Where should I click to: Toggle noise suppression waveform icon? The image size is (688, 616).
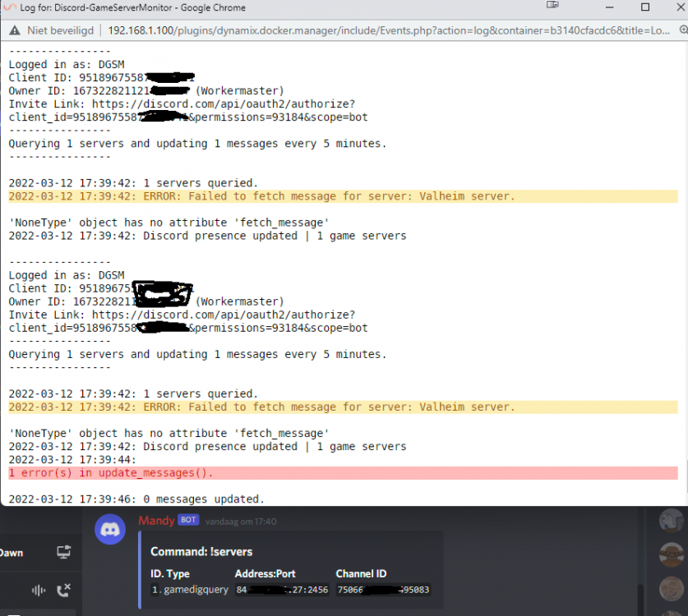[x=39, y=591]
